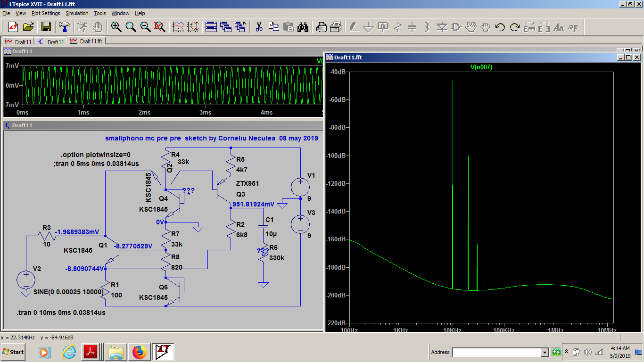The height and width of the screenshot is (362, 644).
Task: Select the SPICE Directive .op tool
Action: coord(573,26)
